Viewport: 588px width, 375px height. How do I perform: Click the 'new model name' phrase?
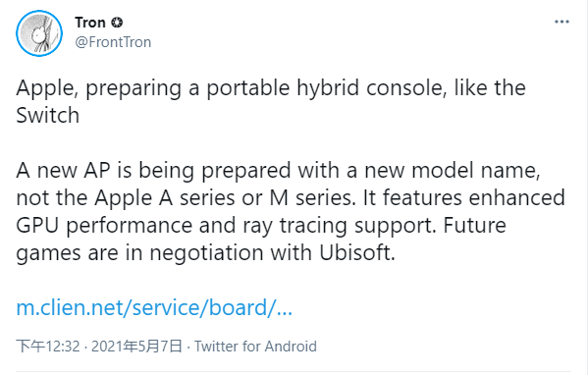(x=453, y=171)
